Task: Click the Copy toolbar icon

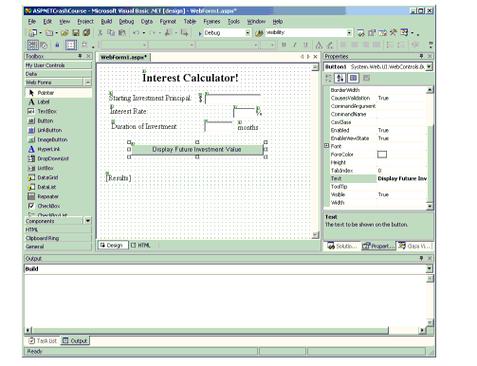Action: pyautogui.click(x=111, y=33)
